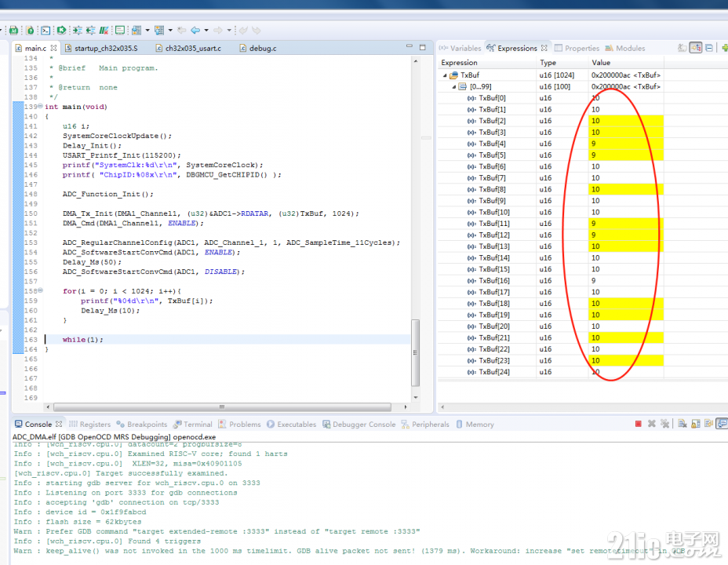Viewport: 728px width, 565px height.
Task: Click the red Terminate button in Console
Action: coord(639,424)
